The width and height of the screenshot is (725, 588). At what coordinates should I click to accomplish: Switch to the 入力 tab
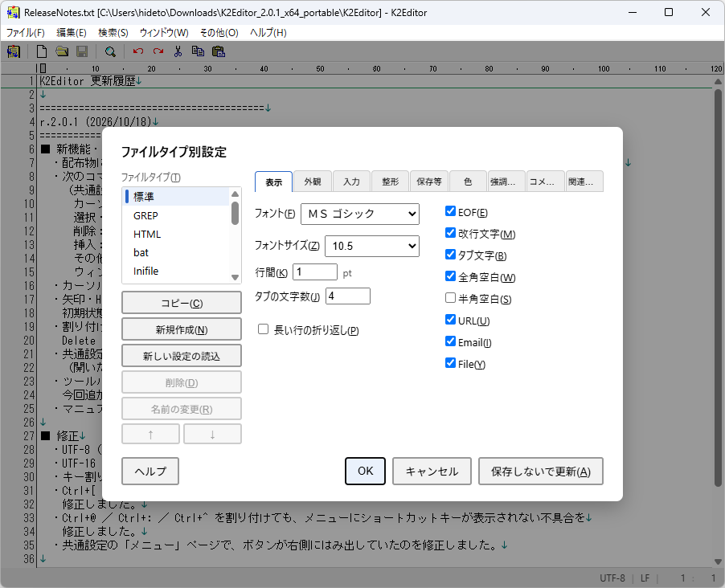[x=351, y=182]
